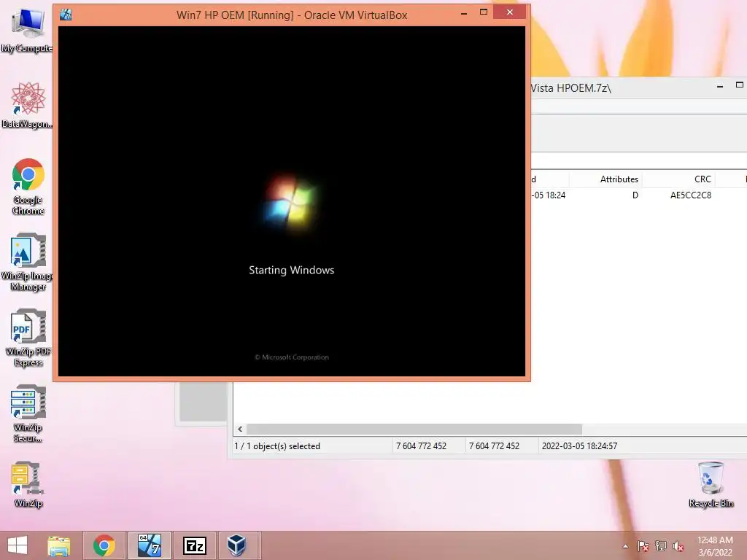Maximize the Win7 HP OEM VirtualBox window
The image size is (747, 560).
point(484,12)
